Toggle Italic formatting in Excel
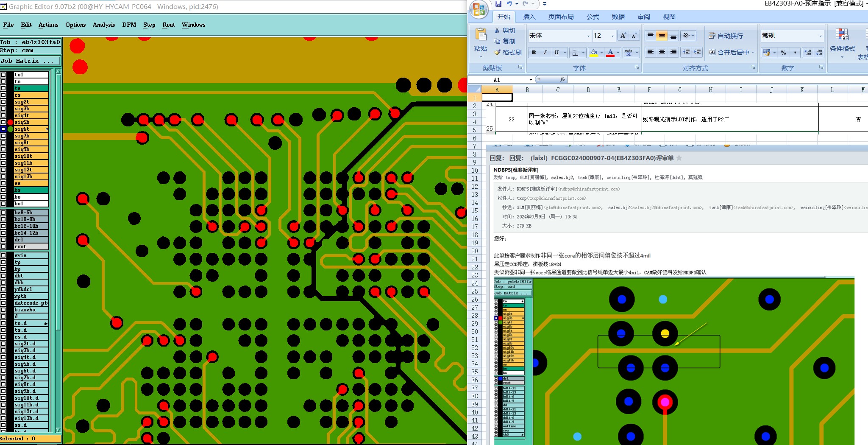 [x=545, y=53]
